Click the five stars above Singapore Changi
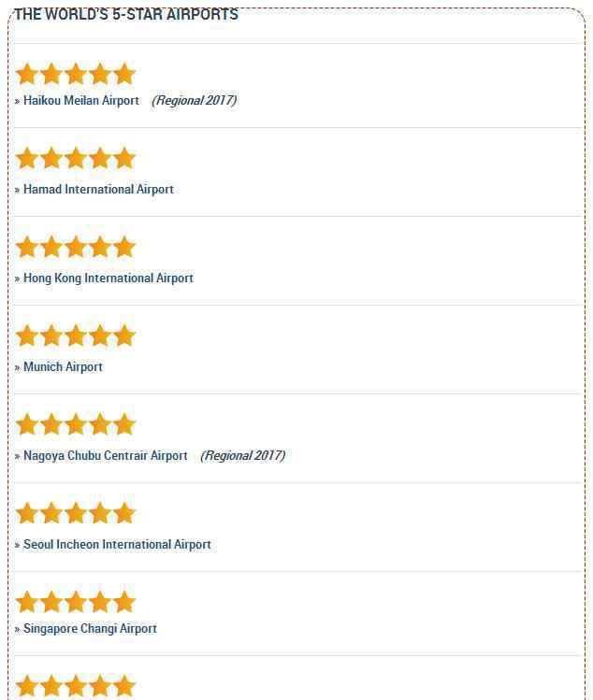 pos(76,602)
